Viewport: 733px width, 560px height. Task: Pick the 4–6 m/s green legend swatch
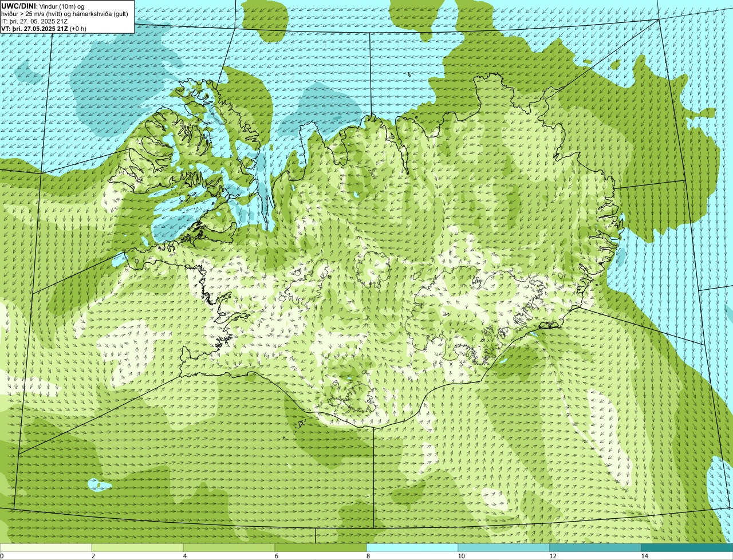click(229, 547)
